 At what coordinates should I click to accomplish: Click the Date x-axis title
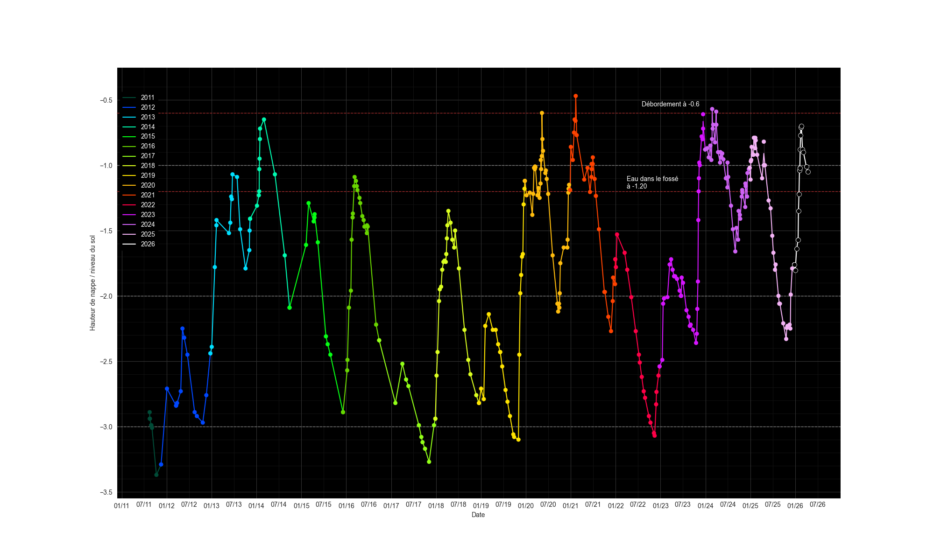[478, 515]
